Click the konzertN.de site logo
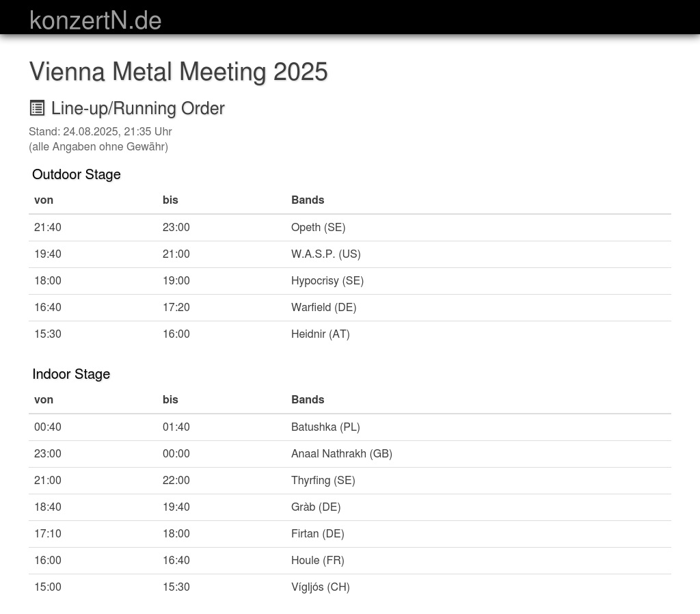Image resolution: width=700 pixels, height=614 pixels. [x=95, y=20]
